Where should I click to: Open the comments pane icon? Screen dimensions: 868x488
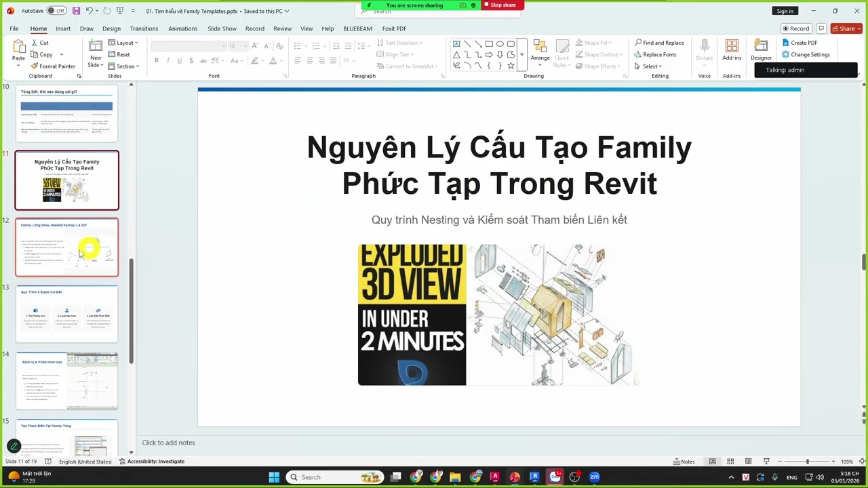(x=821, y=28)
